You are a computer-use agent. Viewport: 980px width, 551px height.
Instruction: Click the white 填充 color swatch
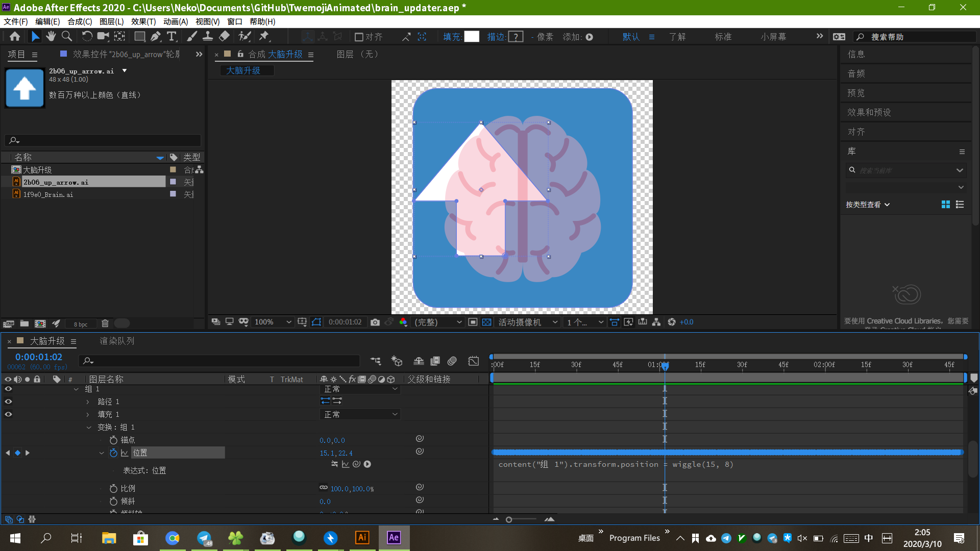pyautogui.click(x=472, y=37)
